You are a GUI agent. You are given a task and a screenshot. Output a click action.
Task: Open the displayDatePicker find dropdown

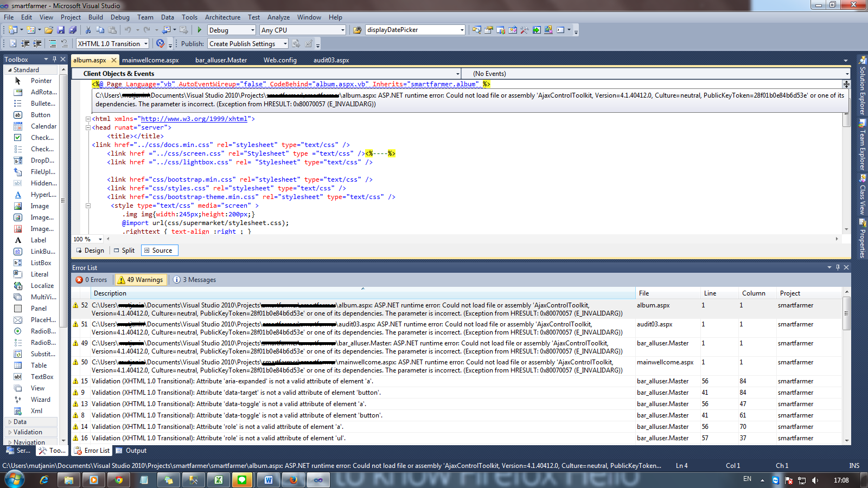(x=462, y=30)
